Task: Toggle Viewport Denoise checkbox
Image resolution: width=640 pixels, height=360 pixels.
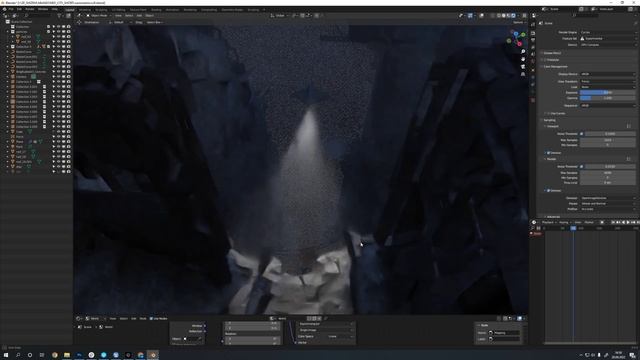Action: pyautogui.click(x=549, y=153)
